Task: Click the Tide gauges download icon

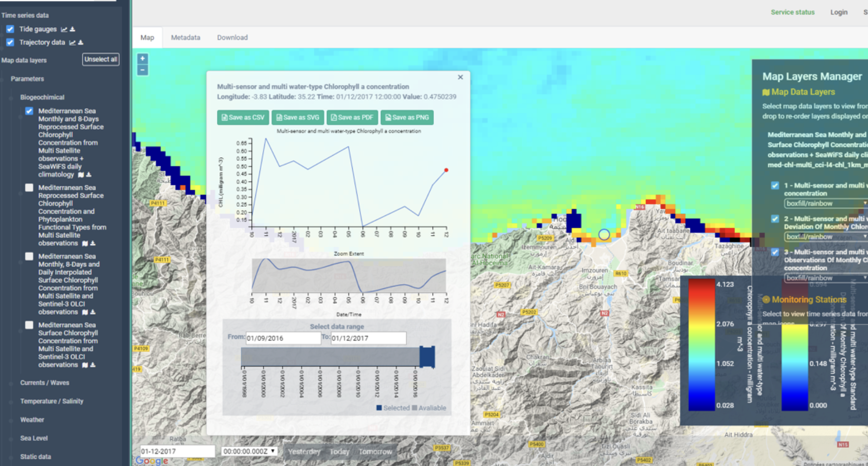Action: 72,30
